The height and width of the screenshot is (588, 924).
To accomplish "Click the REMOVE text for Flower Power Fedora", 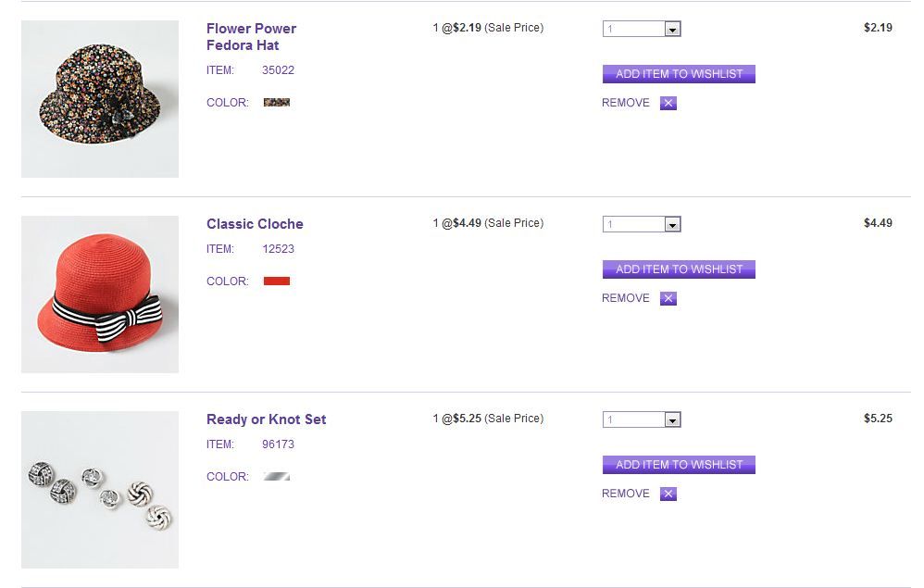I will point(626,103).
